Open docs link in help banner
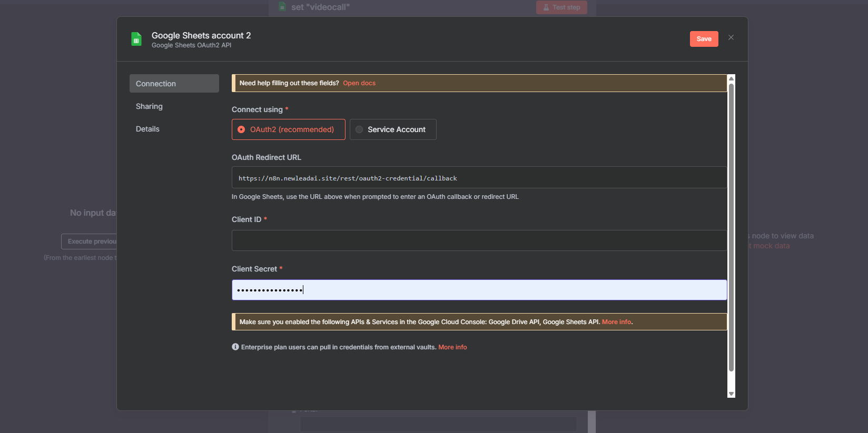 coord(359,83)
